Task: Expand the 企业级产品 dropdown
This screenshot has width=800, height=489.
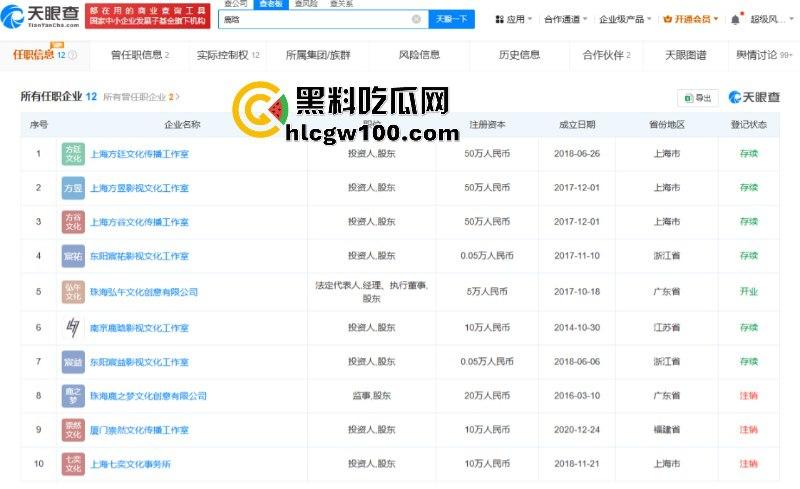Action: tap(626, 19)
